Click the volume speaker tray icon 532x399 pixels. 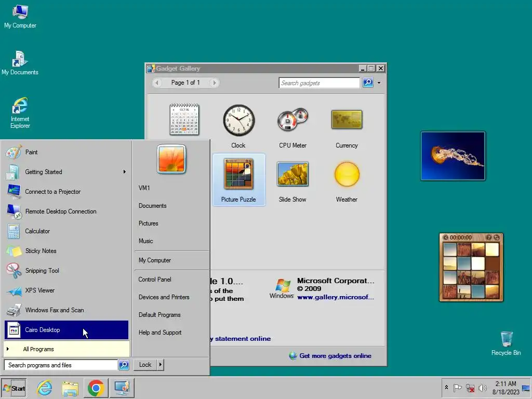[482, 388]
